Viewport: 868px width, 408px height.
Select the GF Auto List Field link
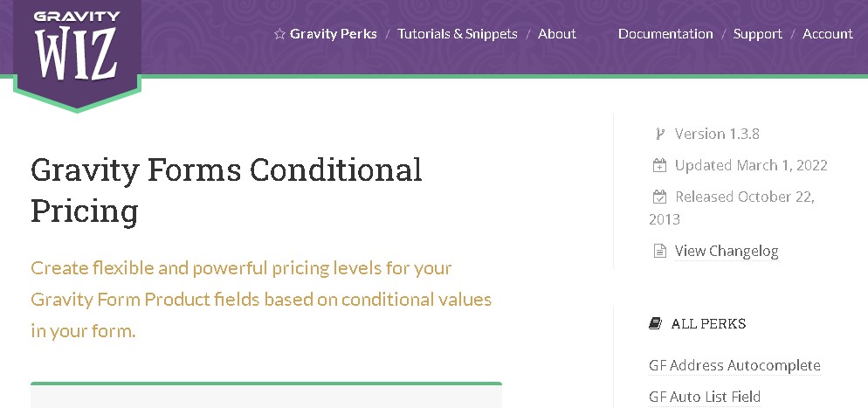click(705, 397)
